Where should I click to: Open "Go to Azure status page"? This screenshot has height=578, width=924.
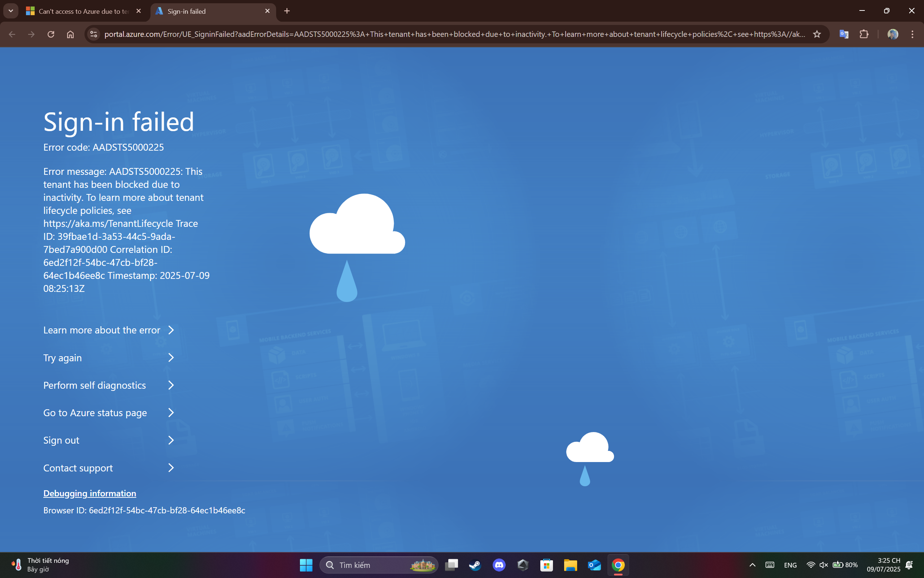tap(109, 413)
